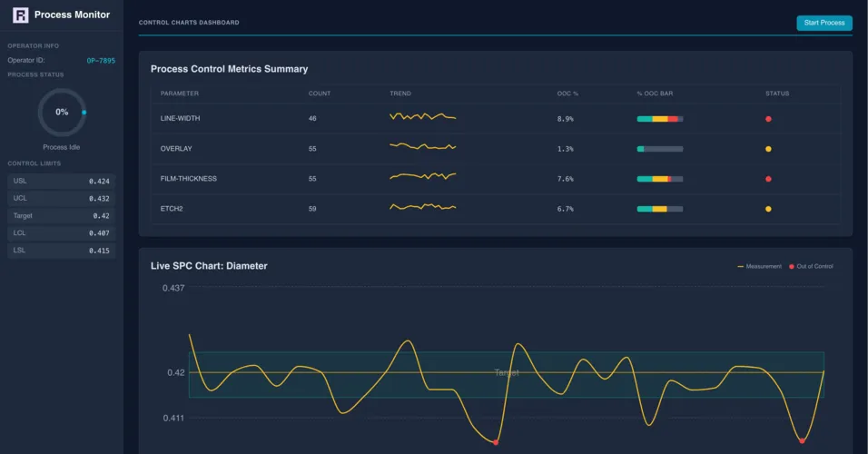Image resolution: width=868 pixels, height=454 pixels.
Task: Click the USL value 0.424
Action: coord(99,181)
